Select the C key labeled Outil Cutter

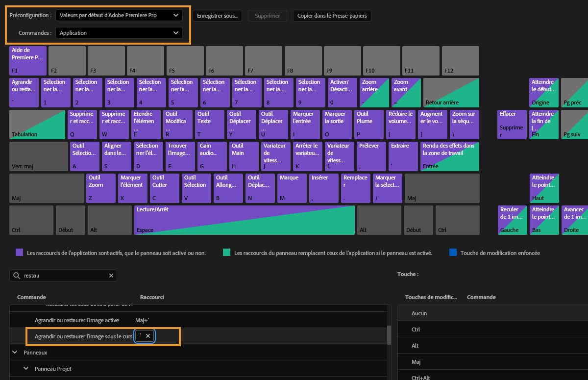coord(164,188)
